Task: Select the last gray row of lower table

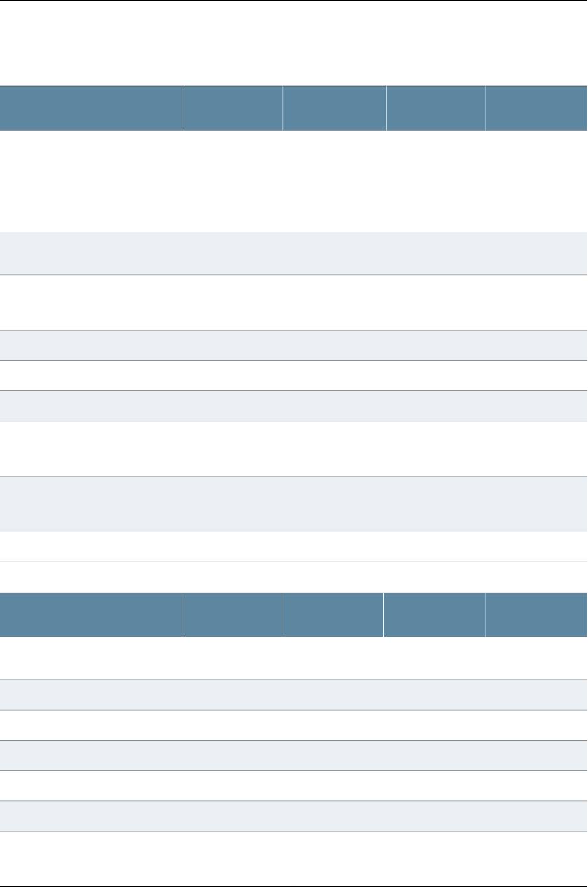Action: 294,815
